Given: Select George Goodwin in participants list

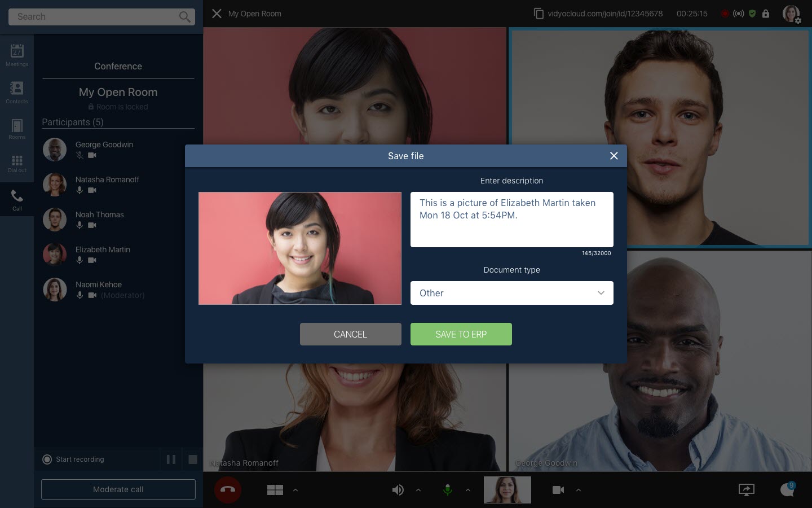Looking at the screenshot, I should click(x=118, y=150).
